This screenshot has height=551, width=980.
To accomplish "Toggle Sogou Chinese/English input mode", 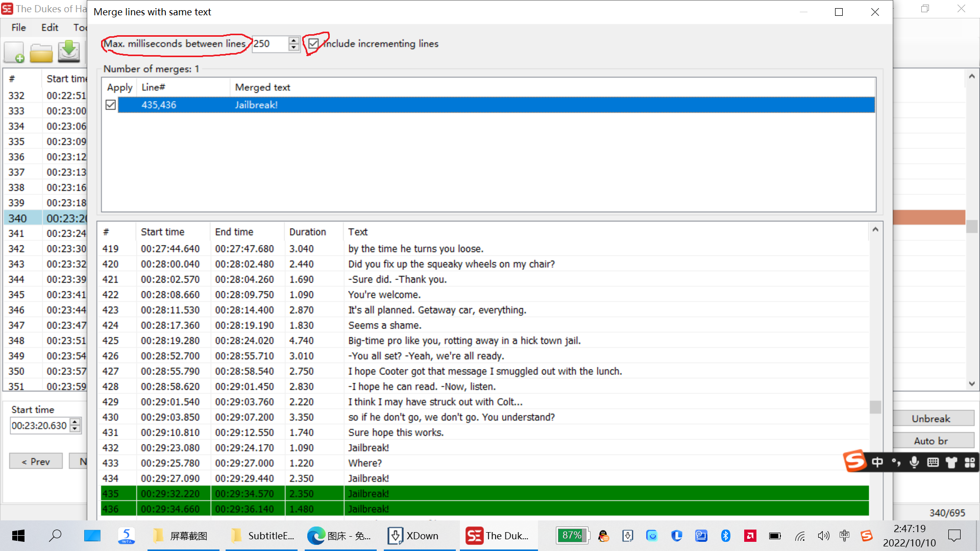I will [877, 462].
